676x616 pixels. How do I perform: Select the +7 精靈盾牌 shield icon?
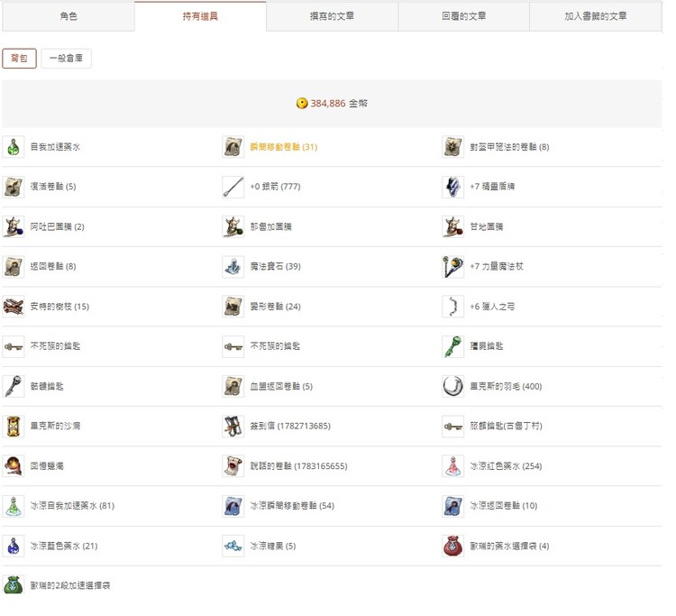tap(453, 187)
